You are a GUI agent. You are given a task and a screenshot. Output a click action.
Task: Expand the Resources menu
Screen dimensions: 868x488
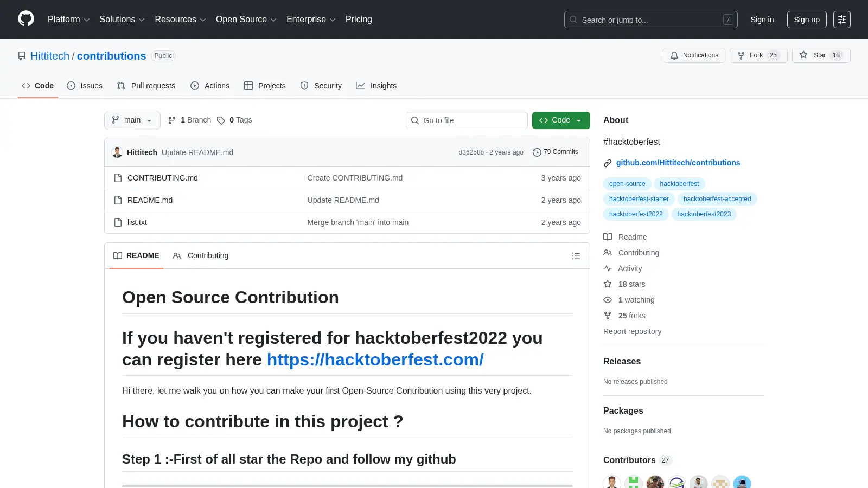pyautogui.click(x=180, y=20)
